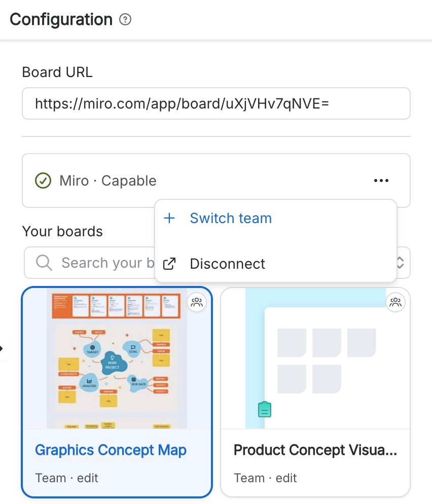This screenshot has width=432, height=504.
Task: Click the Configuration help question-mark icon
Action: [x=125, y=20]
